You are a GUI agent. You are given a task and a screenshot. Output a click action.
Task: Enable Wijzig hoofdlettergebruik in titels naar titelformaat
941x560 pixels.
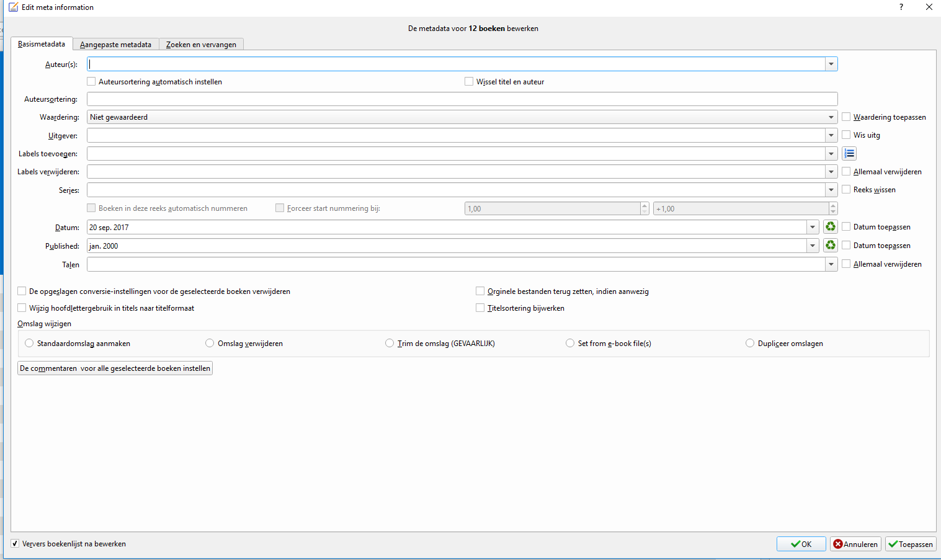click(x=22, y=308)
